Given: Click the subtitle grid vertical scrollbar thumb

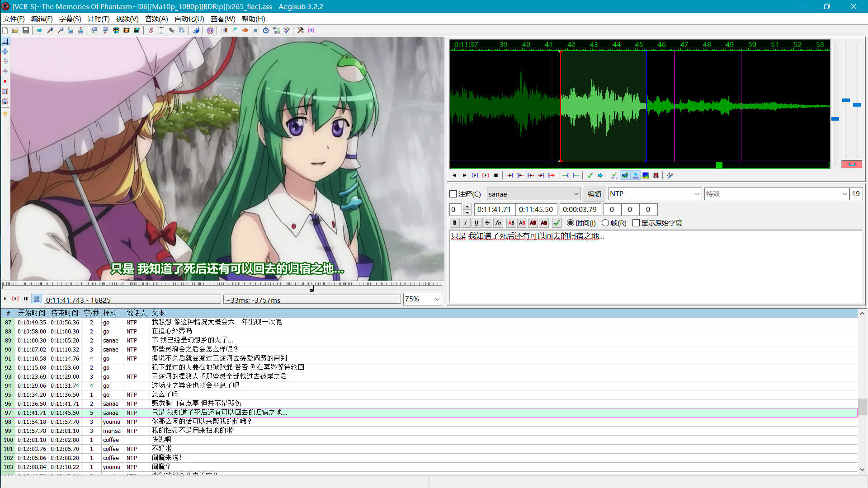Looking at the screenshot, I should [x=862, y=407].
